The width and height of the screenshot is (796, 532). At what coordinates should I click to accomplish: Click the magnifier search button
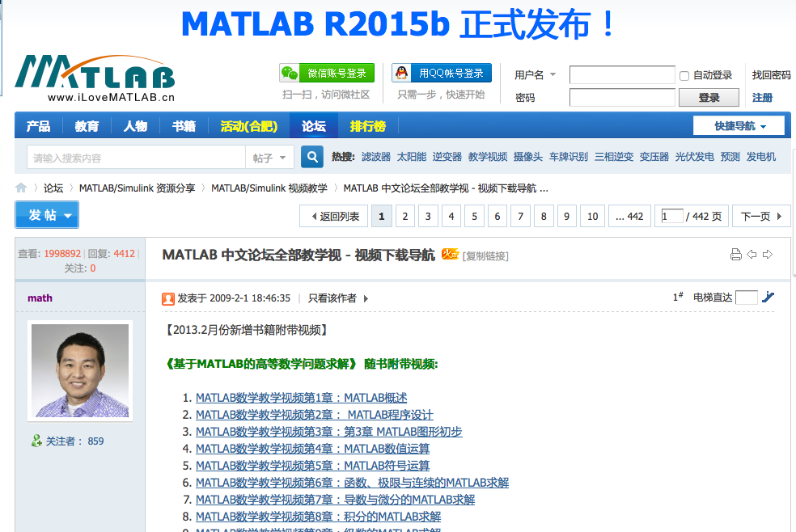click(x=312, y=157)
